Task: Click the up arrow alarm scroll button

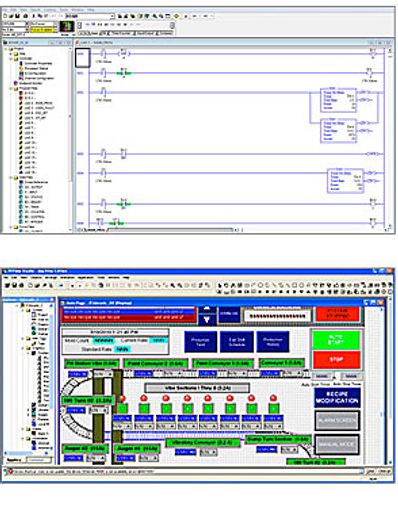Action: (207, 309)
